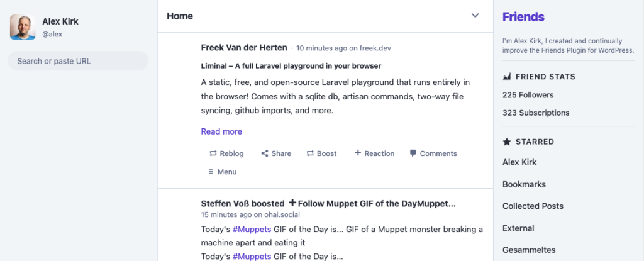View the 323 Subscriptions list
Viewport: 644px width, 261px height.
click(536, 113)
